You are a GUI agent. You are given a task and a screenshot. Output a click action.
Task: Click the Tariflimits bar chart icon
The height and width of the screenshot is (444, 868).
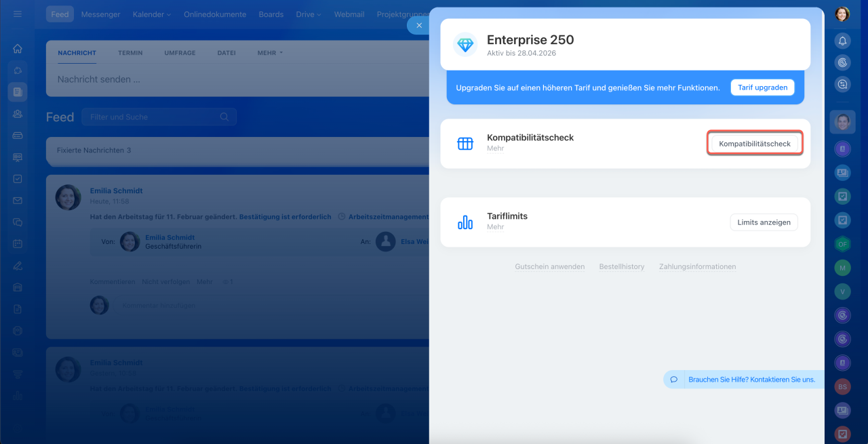coord(465,222)
